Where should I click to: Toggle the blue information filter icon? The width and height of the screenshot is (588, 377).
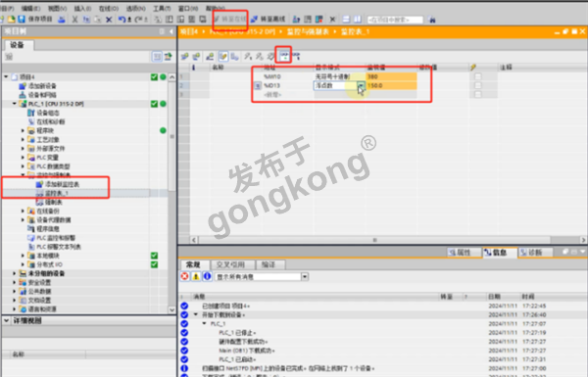point(207,276)
